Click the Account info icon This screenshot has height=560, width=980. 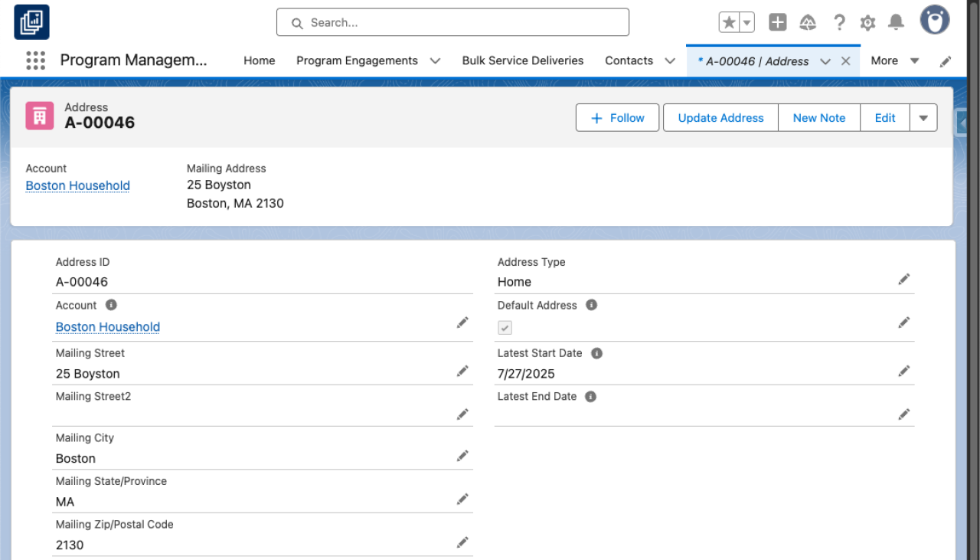(x=109, y=305)
